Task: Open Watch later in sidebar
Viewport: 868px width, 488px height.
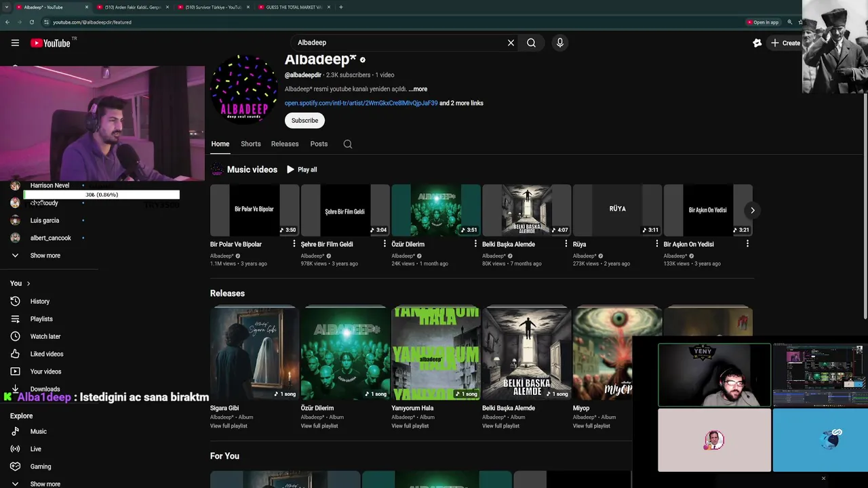Action: [x=47, y=336]
